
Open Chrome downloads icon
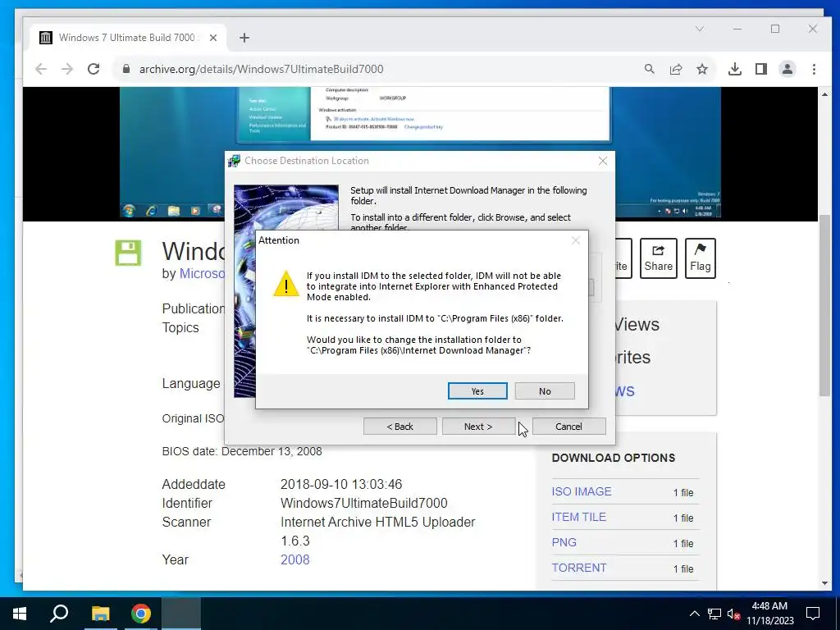735,69
